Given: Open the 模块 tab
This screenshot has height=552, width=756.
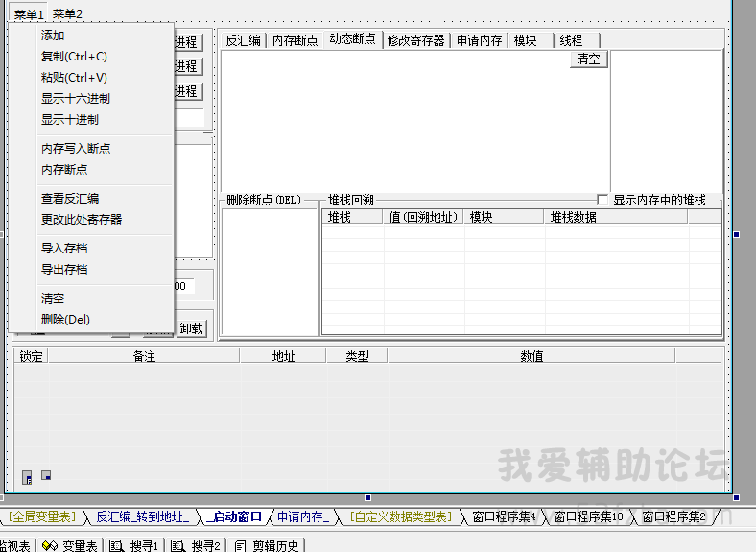Looking at the screenshot, I should click(525, 40).
